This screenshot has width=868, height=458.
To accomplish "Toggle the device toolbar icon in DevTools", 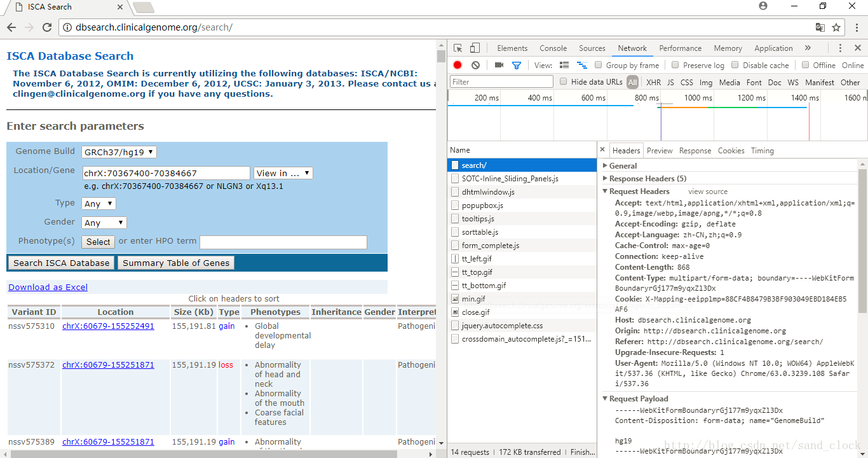I will (x=475, y=48).
